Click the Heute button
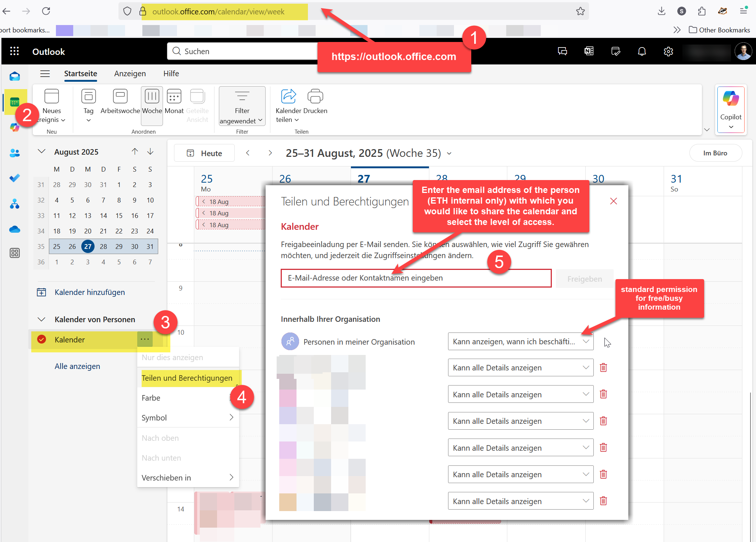756x542 pixels. (205, 153)
